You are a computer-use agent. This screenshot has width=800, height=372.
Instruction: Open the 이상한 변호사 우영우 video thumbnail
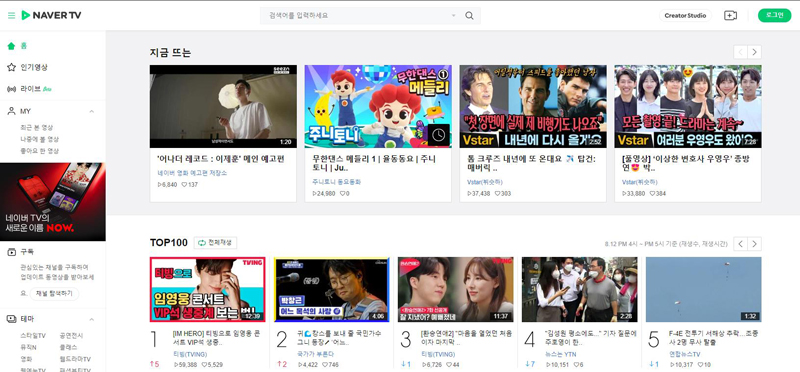click(x=688, y=106)
